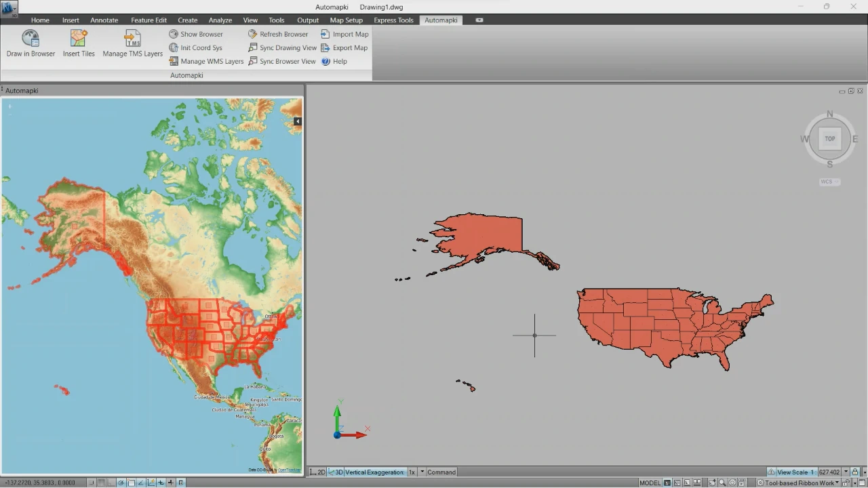The width and height of the screenshot is (868, 488).
Task: Toggle object snap in status bar
Action: tap(131, 483)
